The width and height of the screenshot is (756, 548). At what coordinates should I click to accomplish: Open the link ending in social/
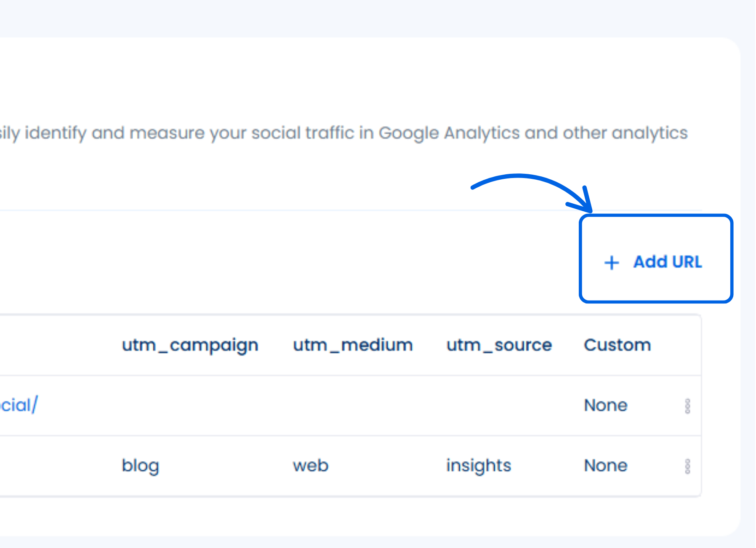[x=19, y=405]
